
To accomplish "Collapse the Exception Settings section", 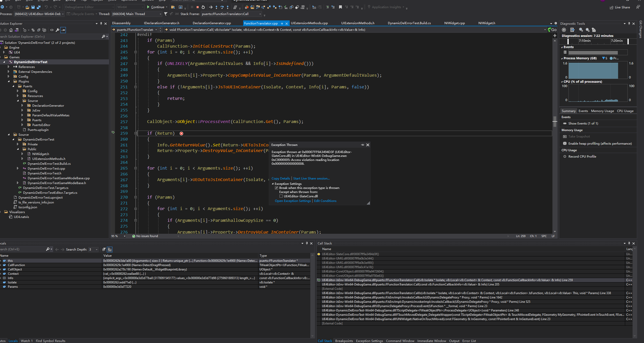I will click(x=273, y=184).
